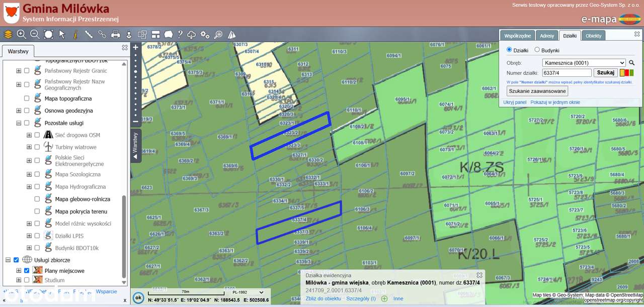Viewport: 644px width, 307px height.
Task: Click the Ukryj panel link
Action: click(515, 102)
